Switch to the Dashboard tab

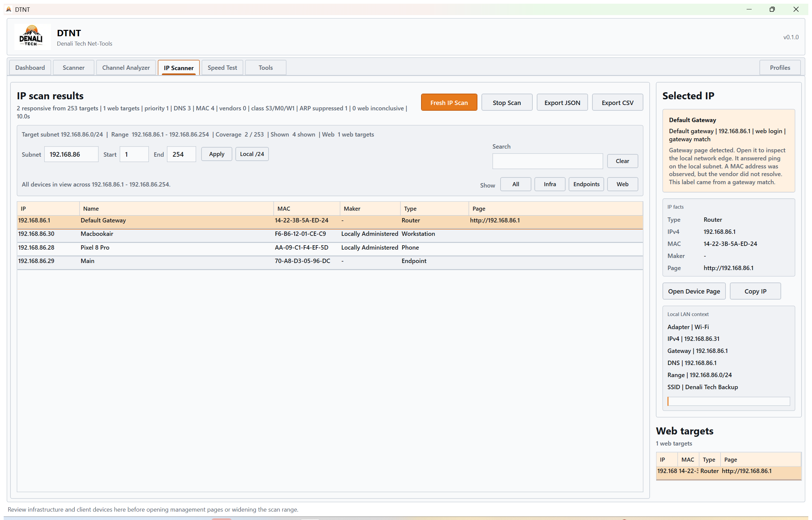(30, 67)
